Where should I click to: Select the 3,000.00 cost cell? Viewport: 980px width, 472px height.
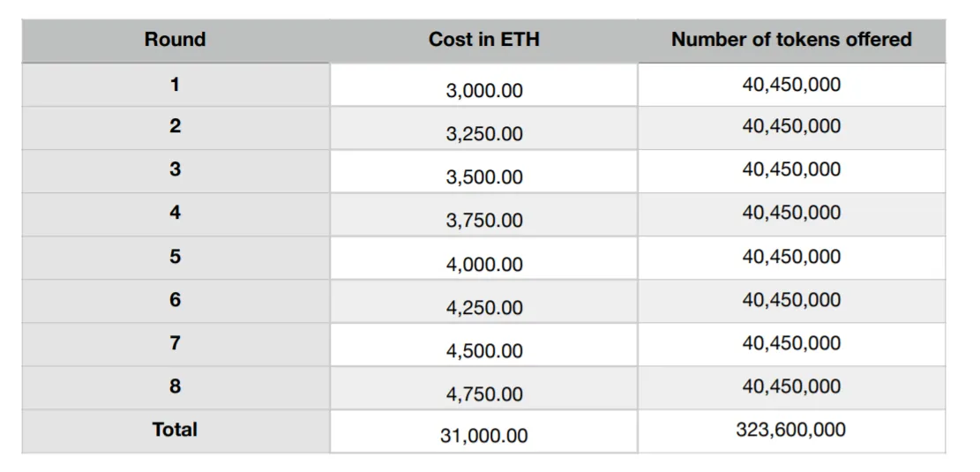click(x=483, y=85)
